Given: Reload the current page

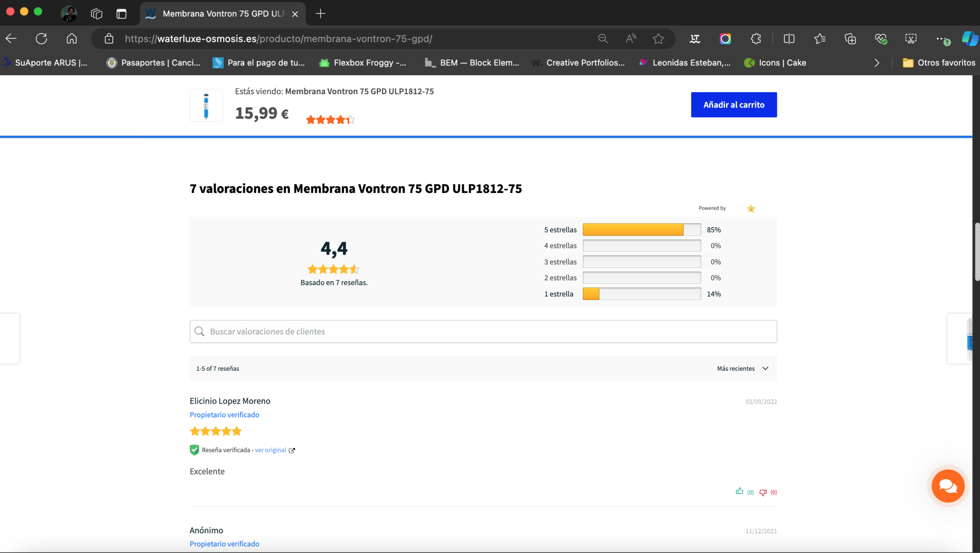Looking at the screenshot, I should pos(41,38).
